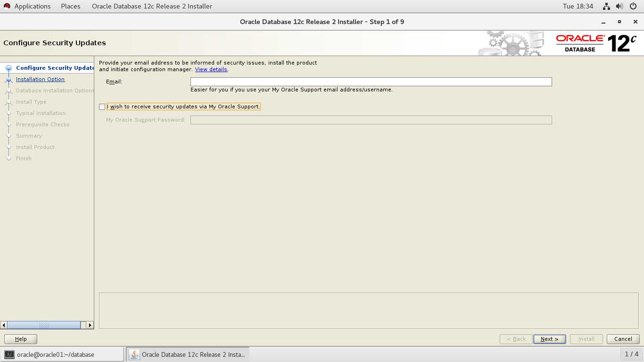Screen dimensions: 644x362
Task: Go to the Installation Option step
Action: click(x=40, y=79)
